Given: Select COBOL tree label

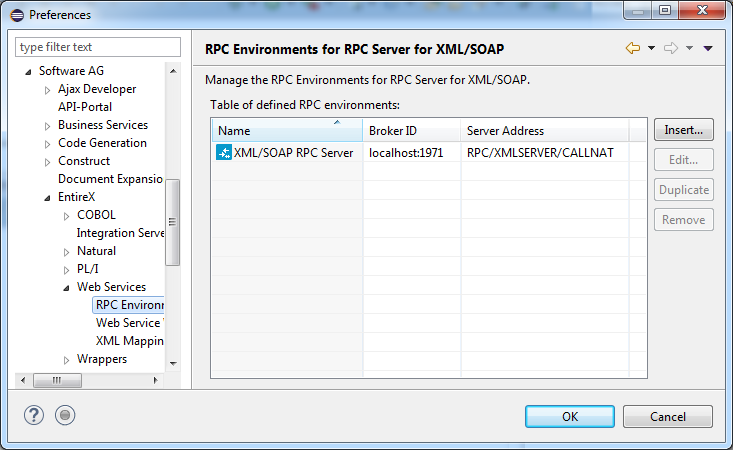Looking at the screenshot, I should pyautogui.click(x=96, y=215).
